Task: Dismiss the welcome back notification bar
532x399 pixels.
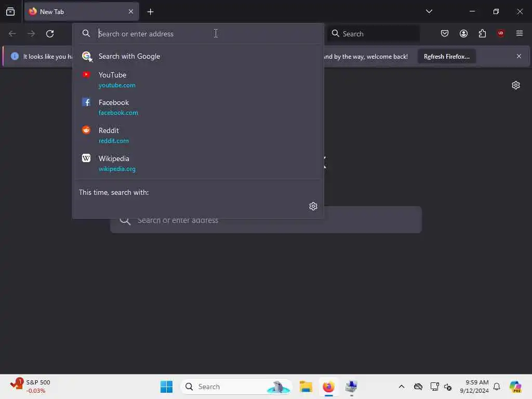Action: (519, 56)
